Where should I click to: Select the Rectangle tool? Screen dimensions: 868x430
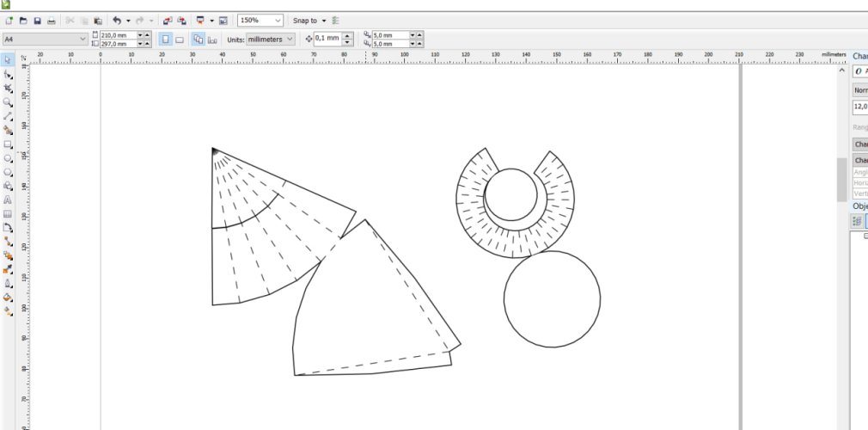pos(8,144)
